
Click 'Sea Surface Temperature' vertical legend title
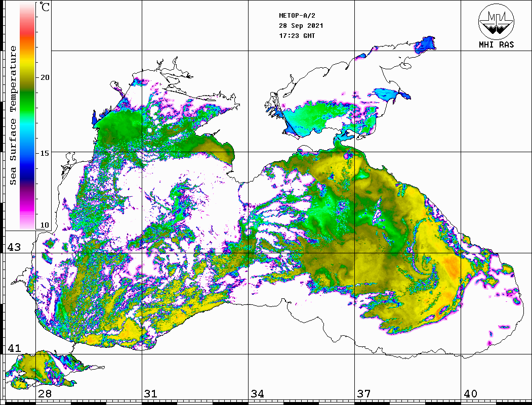[x=13, y=116]
